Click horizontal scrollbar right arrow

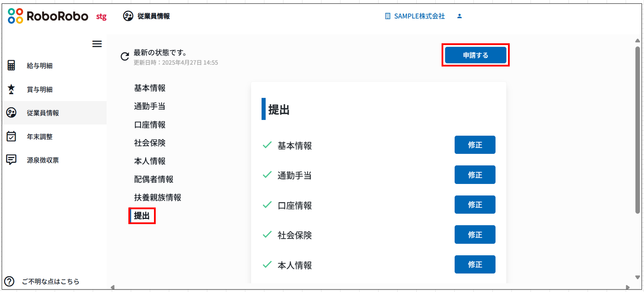pos(628,287)
